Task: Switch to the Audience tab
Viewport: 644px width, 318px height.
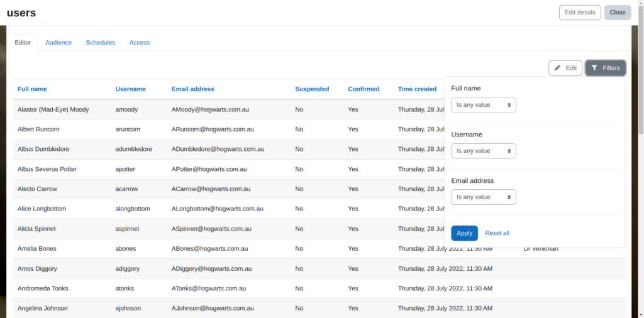Action: coord(58,43)
